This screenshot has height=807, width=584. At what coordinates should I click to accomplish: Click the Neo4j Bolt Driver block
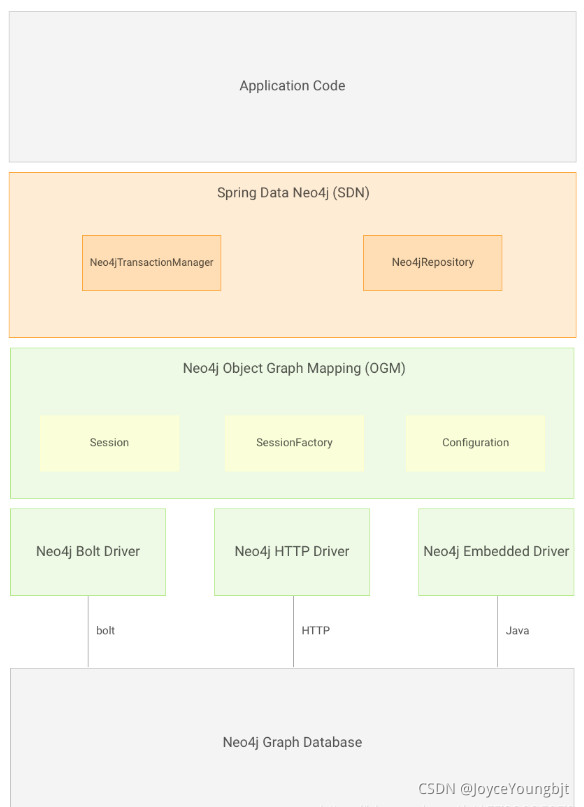(x=88, y=552)
